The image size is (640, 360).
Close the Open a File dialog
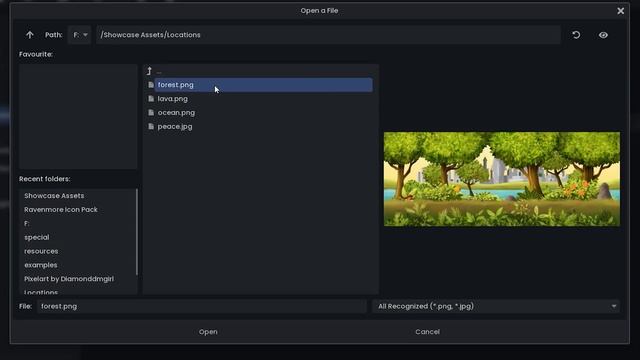620,11
